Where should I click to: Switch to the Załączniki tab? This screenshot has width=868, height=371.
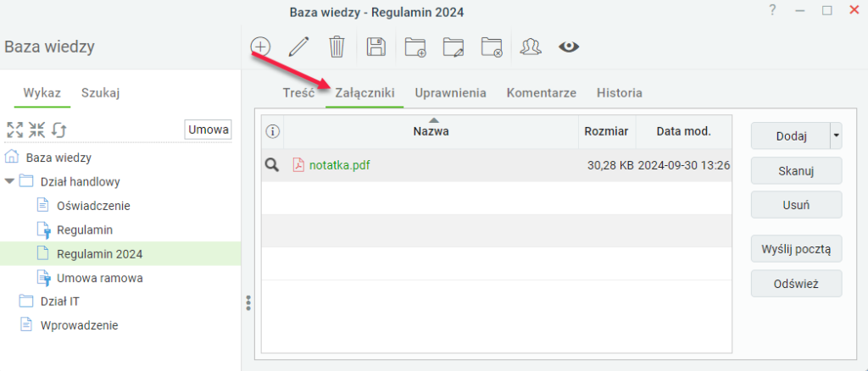tap(364, 93)
